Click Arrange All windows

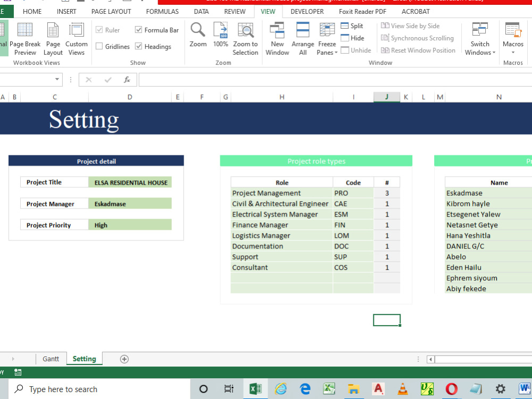(x=303, y=39)
